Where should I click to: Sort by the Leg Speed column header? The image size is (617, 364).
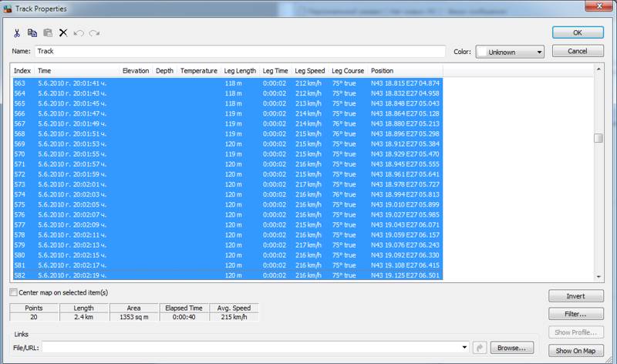coord(312,70)
